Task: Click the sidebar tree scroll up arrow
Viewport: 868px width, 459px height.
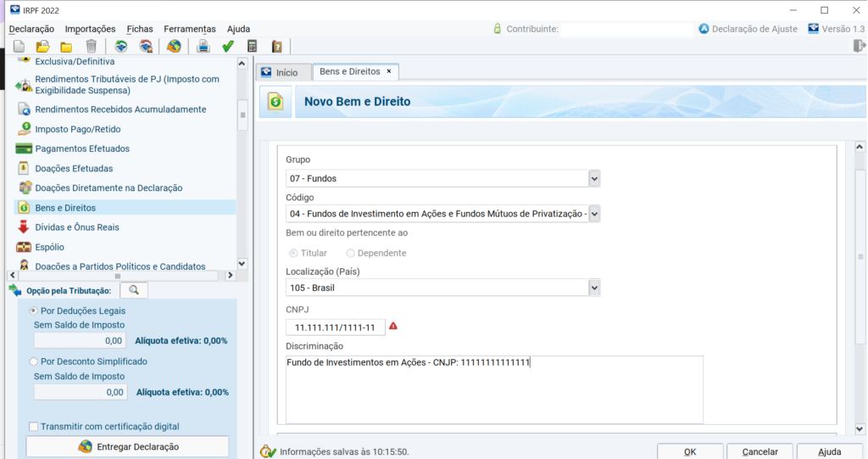Action: tap(242, 63)
